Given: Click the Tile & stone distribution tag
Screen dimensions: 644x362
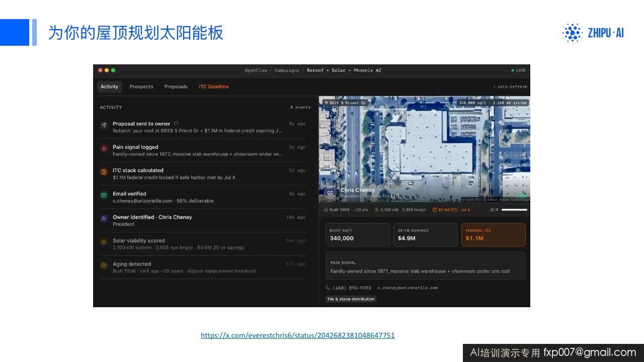Looking at the screenshot, I should tap(351, 299).
